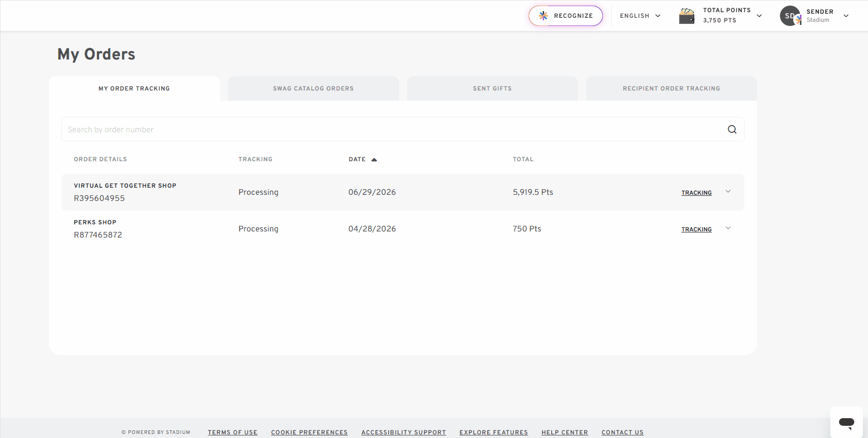Click the Recognize button
Viewport: 868px width, 438px height.
tap(566, 16)
